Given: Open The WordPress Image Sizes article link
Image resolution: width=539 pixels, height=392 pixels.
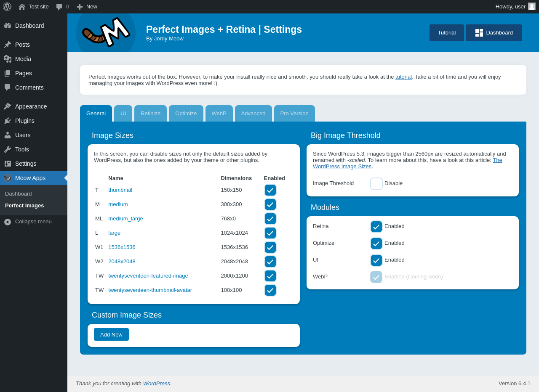Looking at the screenshot, I should pos(408,163).
